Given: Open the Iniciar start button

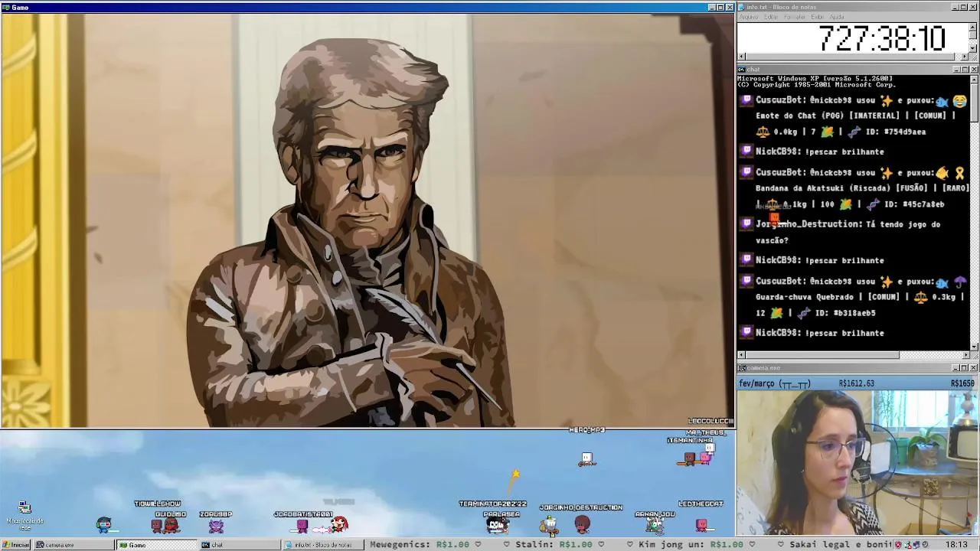Looking at the screenshot, I should coord(15,545).
